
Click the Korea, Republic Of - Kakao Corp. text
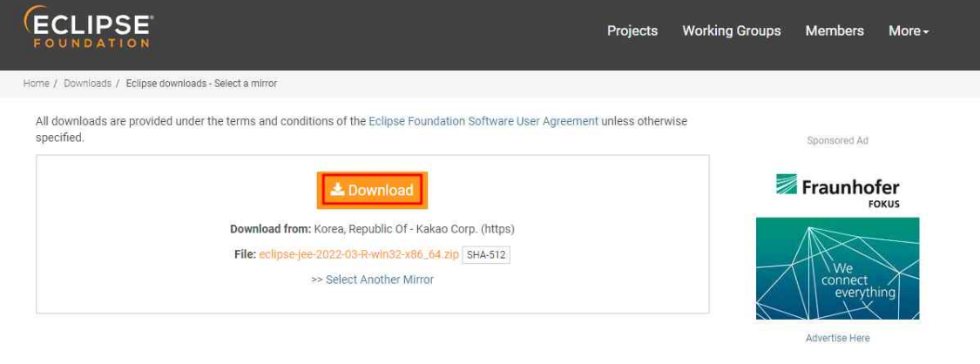click(395, 229)
